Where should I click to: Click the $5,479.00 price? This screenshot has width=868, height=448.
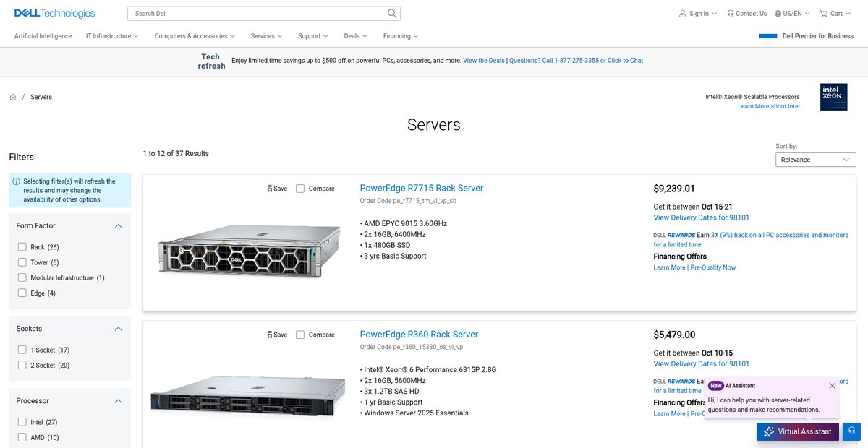[674, 335]
